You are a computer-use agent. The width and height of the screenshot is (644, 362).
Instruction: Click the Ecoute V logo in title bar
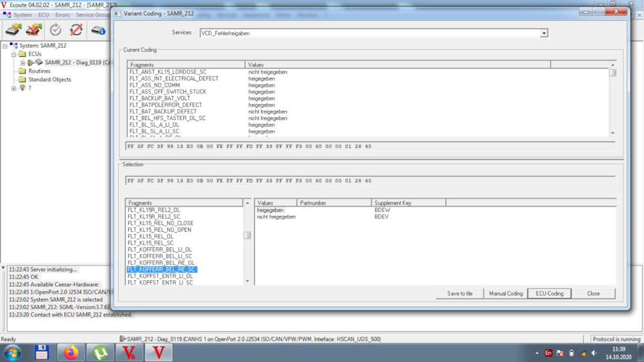point(4,5)
